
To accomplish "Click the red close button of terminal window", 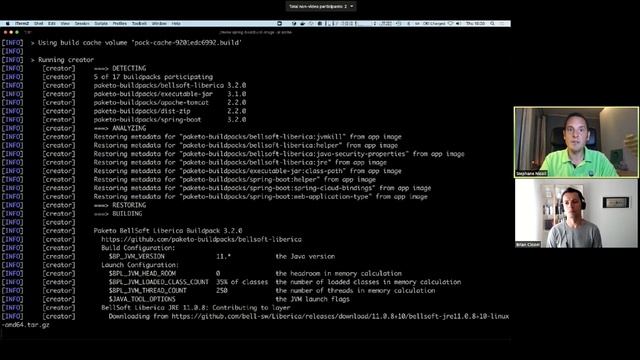I will (x=5, y=32).
